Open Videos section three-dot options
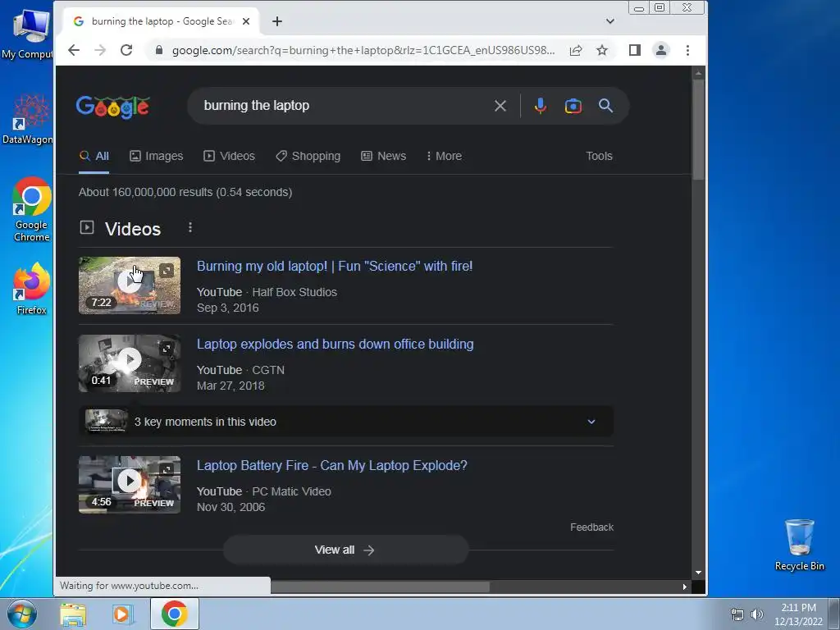The height and width of the screenshot is (630, 840). pyautogui.click(x=190, y=228)
